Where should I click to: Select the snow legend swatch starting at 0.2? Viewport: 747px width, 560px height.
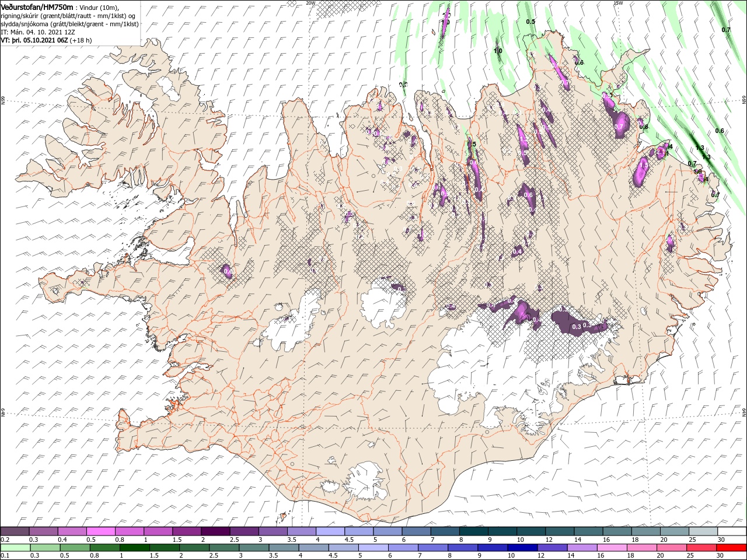coord(15,531)
